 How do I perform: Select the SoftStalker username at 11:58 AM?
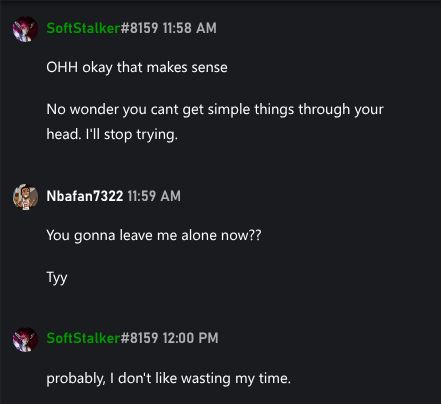pyautogui.click(x=83, y=28)
